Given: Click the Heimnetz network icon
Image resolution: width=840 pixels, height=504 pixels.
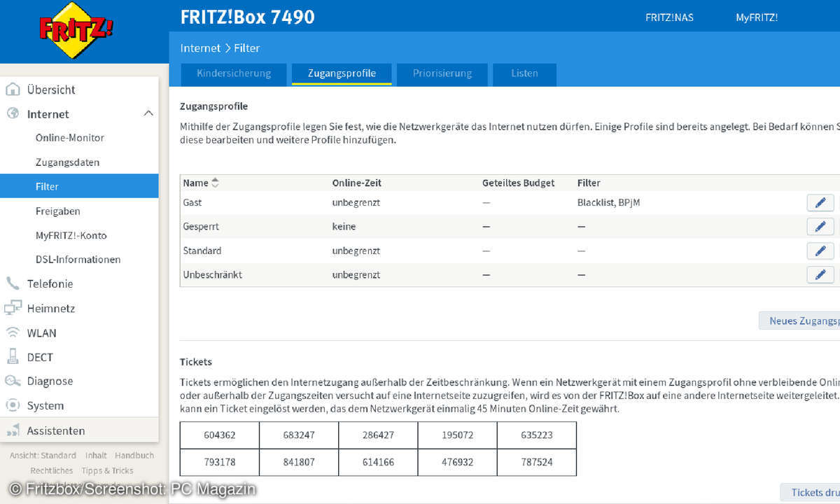Looking at the screenshot, I should (13, 308).
